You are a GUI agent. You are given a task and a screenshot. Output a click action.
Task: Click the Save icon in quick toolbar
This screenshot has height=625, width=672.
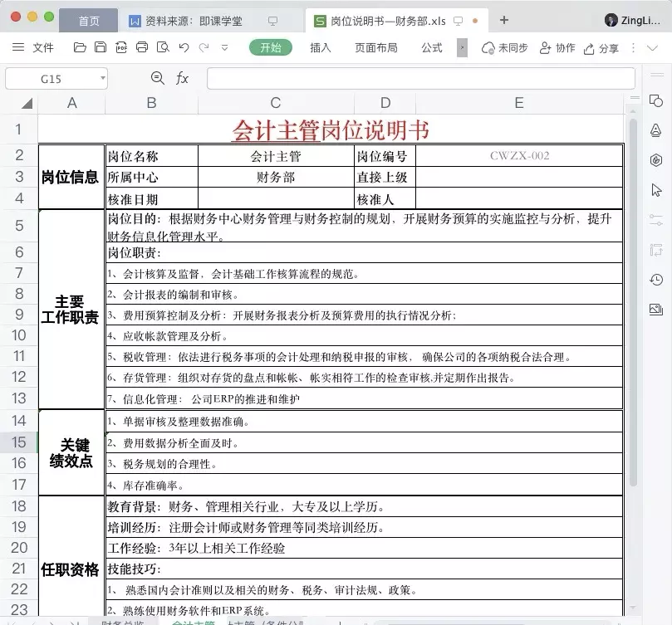pos(101,47)
